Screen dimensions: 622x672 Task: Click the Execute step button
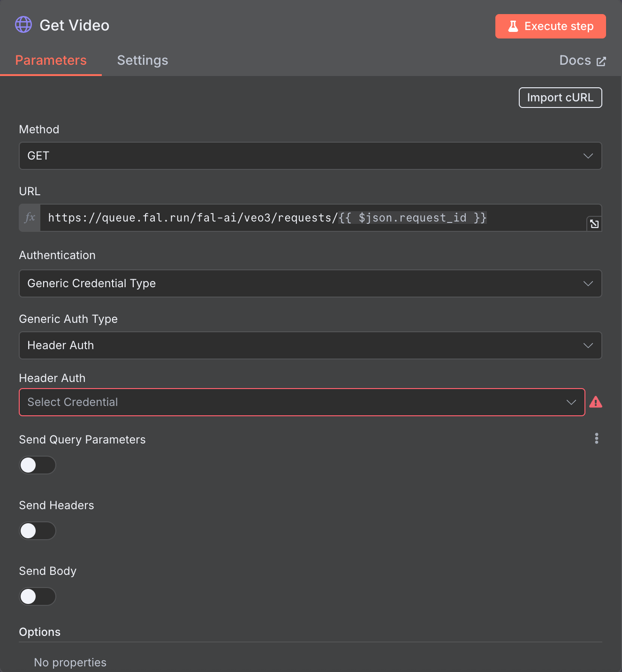[x=551, y=26]
